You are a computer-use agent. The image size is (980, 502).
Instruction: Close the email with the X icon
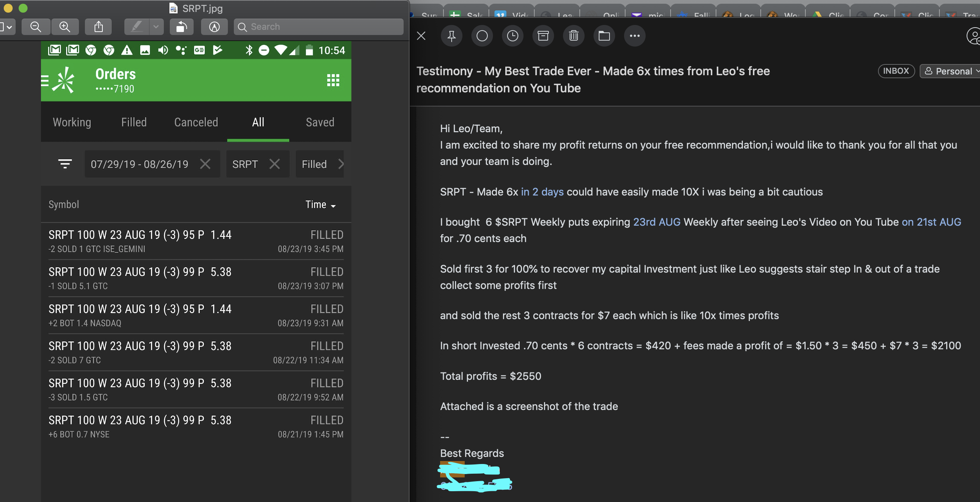click(x=421, y=36)
